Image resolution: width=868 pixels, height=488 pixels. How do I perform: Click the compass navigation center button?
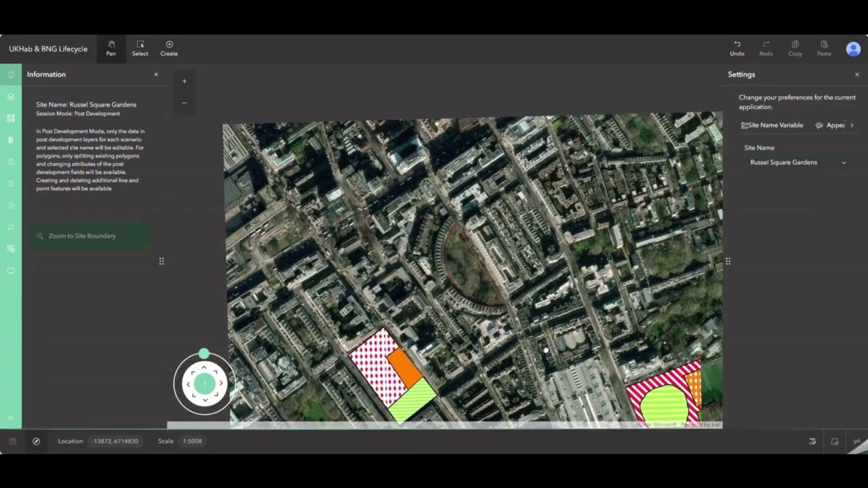tap(204, 384)
